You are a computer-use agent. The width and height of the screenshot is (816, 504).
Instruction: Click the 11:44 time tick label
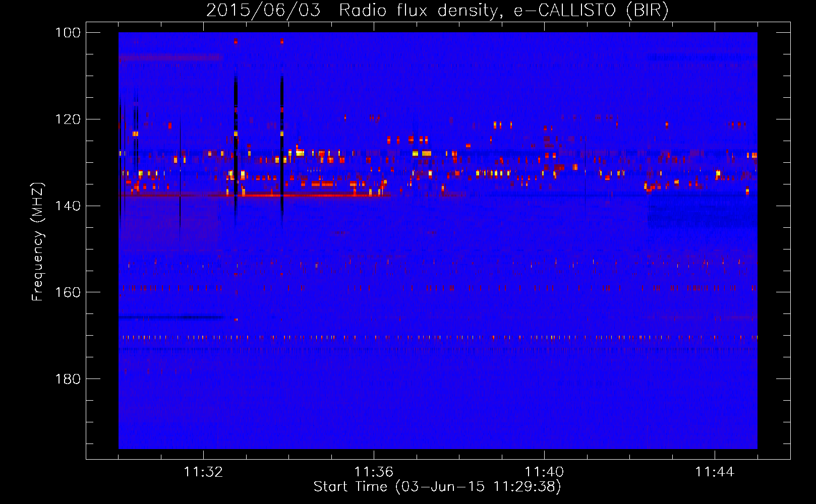715,472
